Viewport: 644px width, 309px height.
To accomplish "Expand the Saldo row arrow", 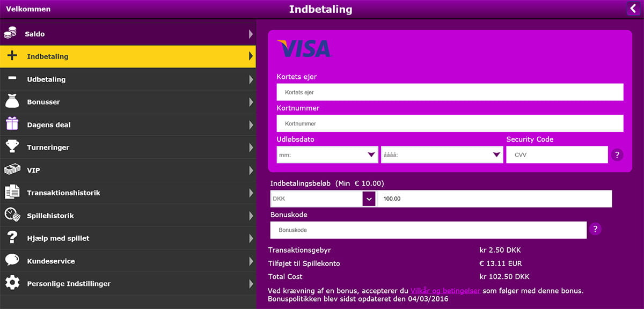I will [251, 34].
